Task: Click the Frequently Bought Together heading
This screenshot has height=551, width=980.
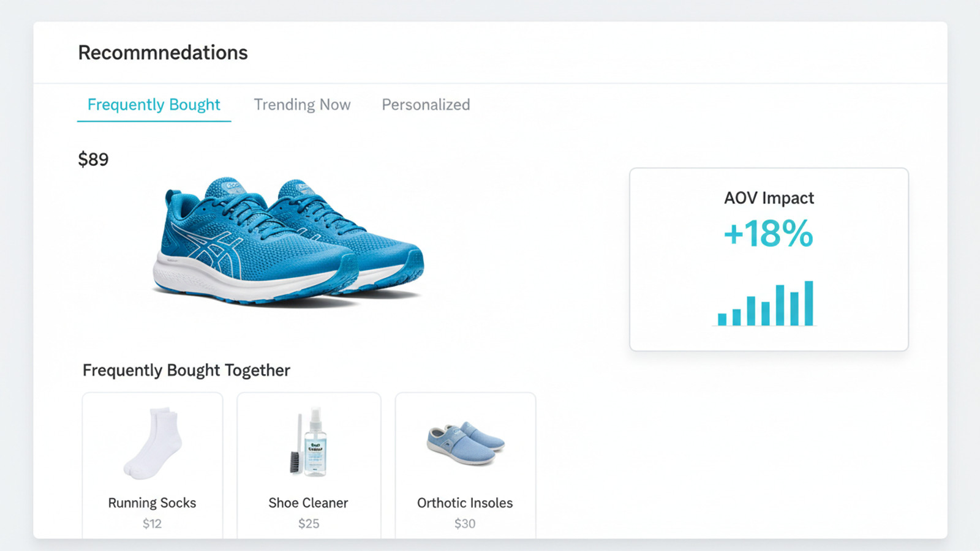Action: point(186,370)
